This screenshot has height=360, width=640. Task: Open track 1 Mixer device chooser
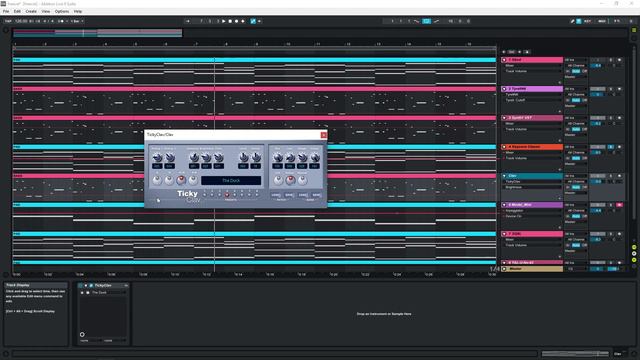coord(533,65)
